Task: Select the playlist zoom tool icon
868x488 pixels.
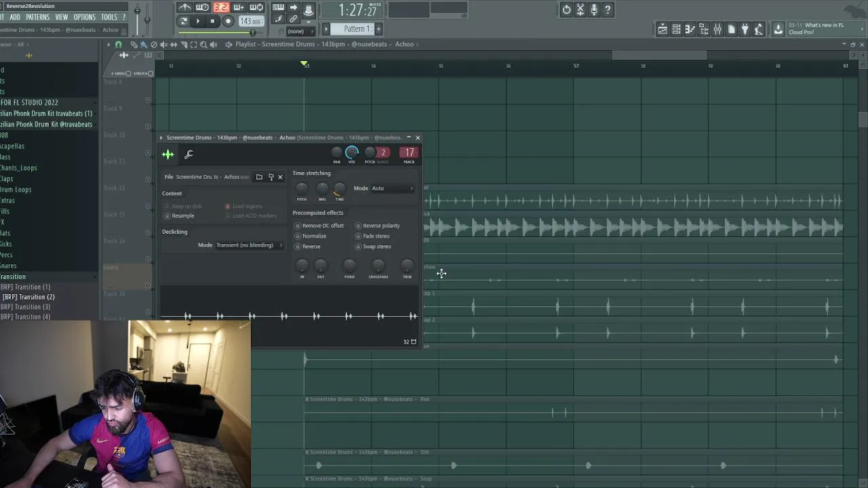Action: tap(203, 44)
